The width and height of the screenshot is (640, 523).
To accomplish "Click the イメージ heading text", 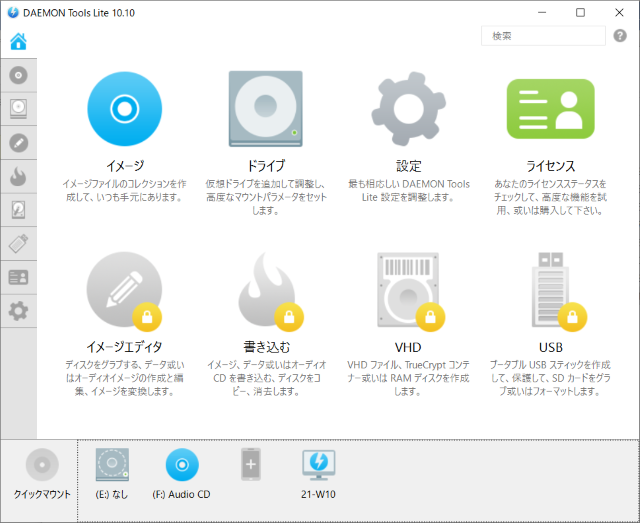I will click(125, 165).
